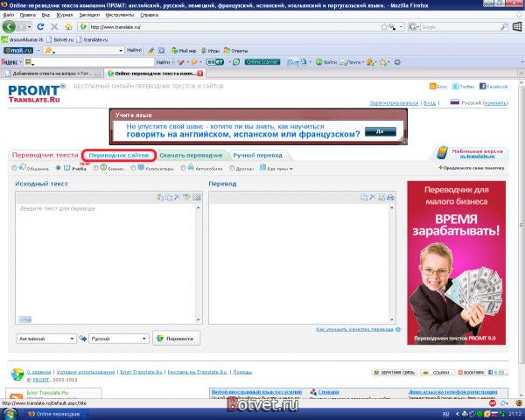Open the Зарегистрироваться link

pos(394,103)
